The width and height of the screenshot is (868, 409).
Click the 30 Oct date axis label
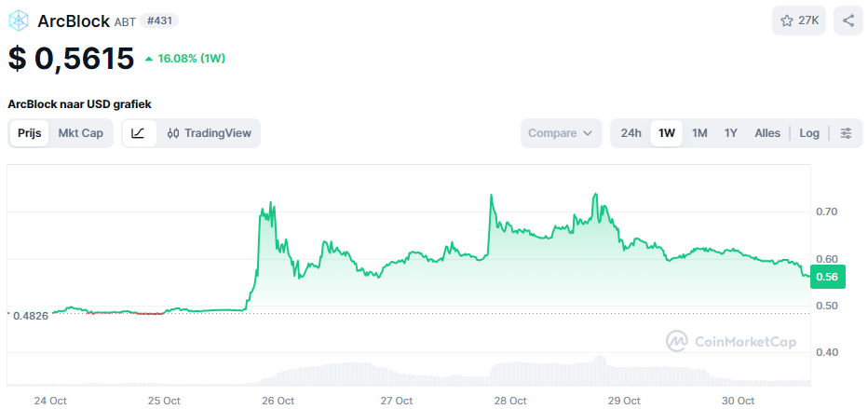click(739, 401)
